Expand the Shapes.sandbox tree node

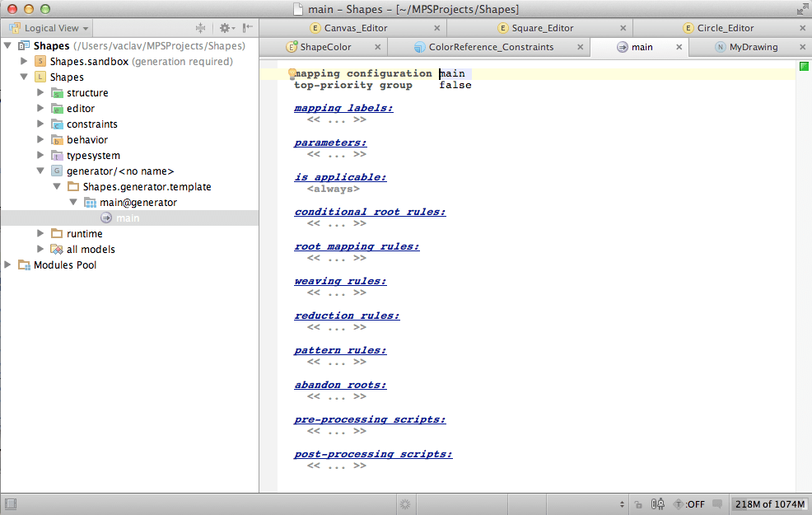coord(24,62)
